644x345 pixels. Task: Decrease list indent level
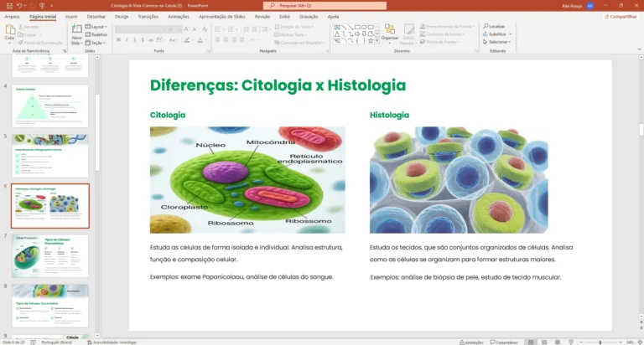246,29
